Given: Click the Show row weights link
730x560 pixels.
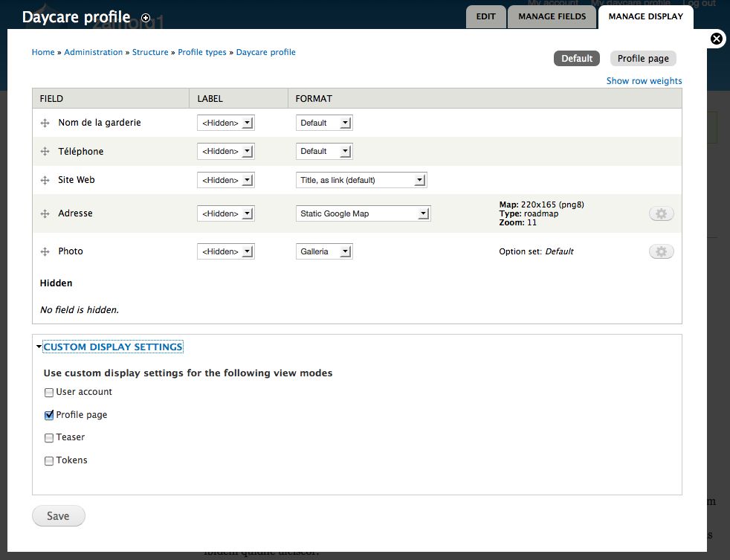Looking at the screenshot, I should point(644,80).
